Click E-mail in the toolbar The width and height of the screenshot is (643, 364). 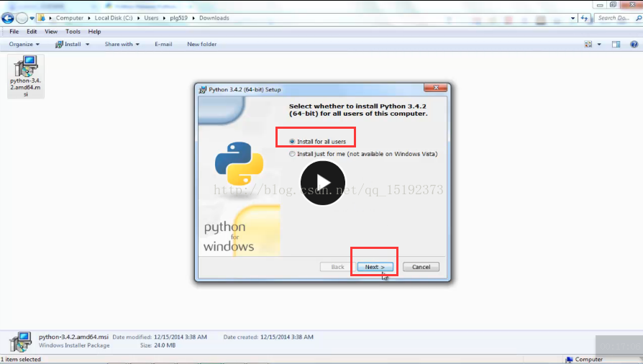pos(163,45)
